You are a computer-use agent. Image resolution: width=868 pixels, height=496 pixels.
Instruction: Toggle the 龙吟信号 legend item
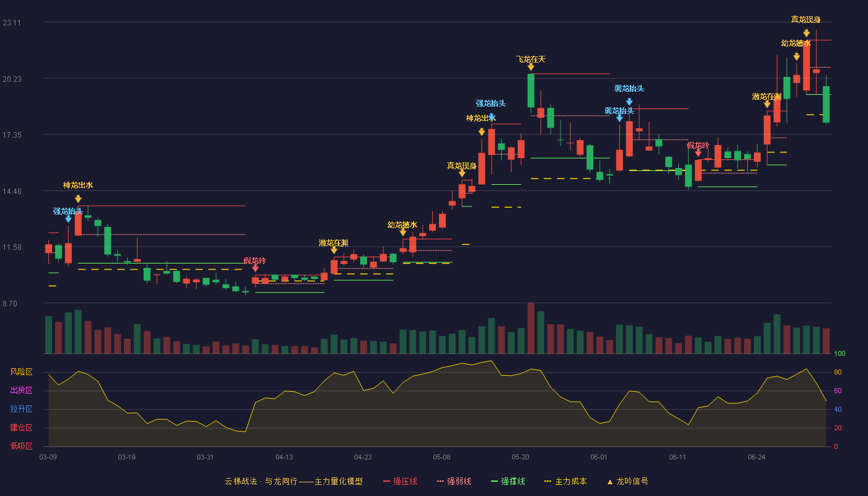627,481
